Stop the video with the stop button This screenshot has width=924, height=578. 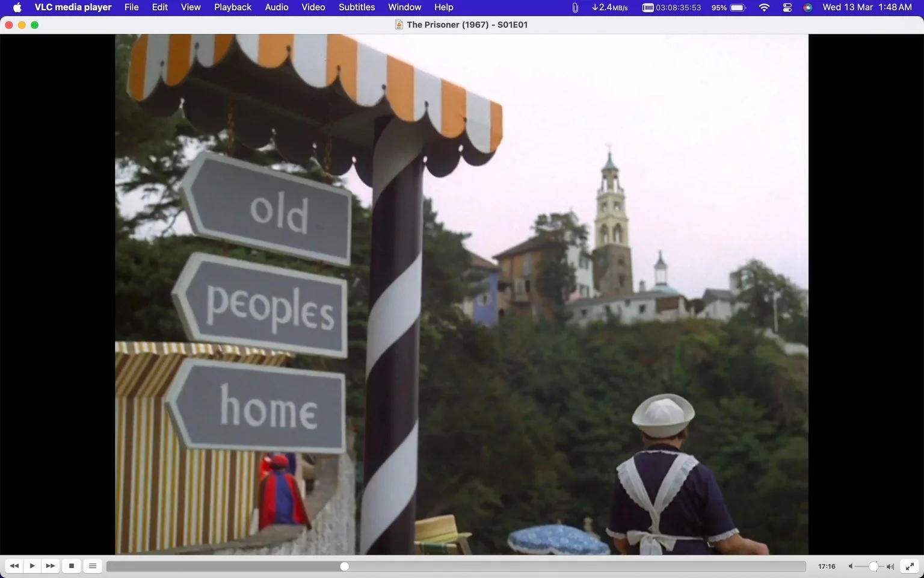pyautogui.click(x=72, y=566)
